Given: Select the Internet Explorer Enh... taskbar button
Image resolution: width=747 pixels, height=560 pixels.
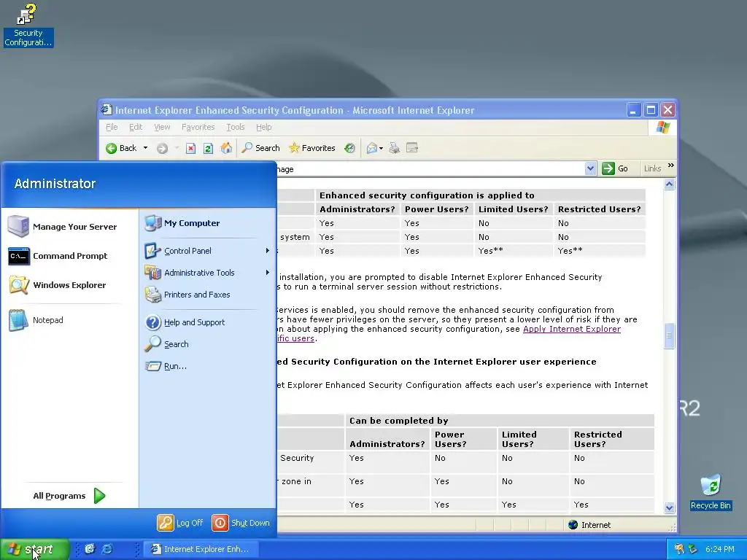Looking at the screenshot, I should click(200, 549).
